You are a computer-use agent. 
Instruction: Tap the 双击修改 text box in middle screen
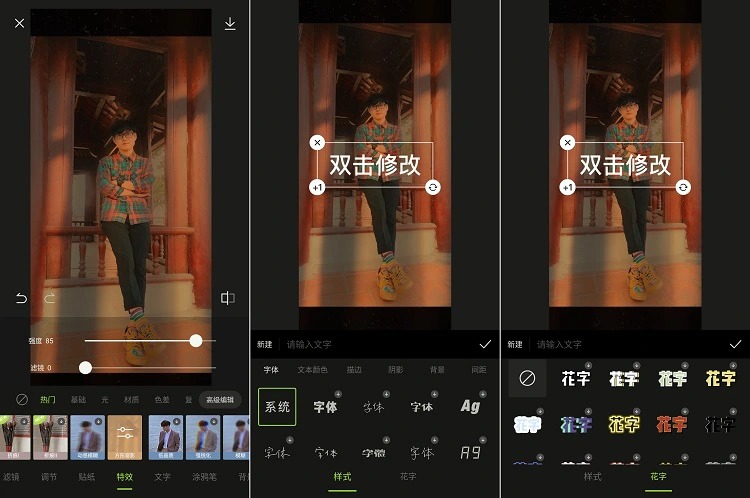(x=375, y=165)
